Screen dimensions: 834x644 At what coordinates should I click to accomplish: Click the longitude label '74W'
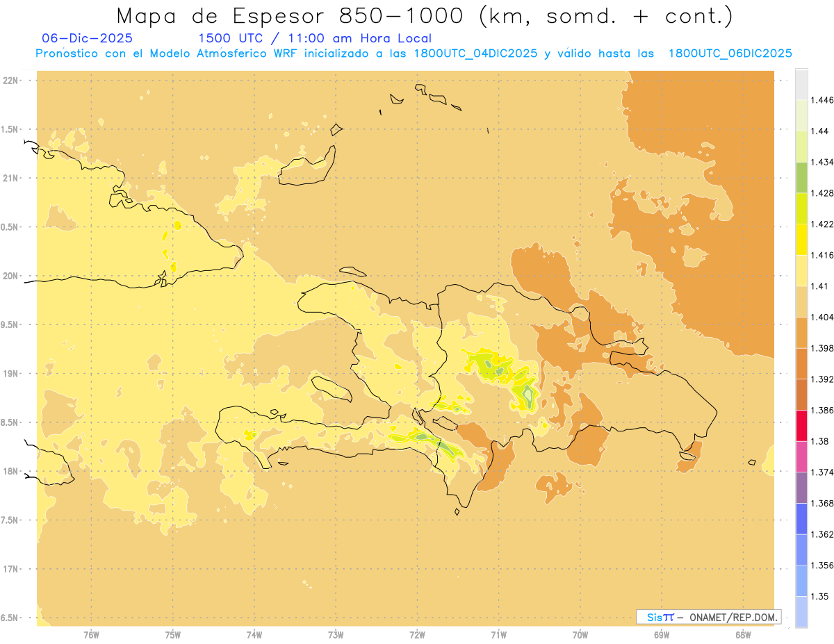254,635
